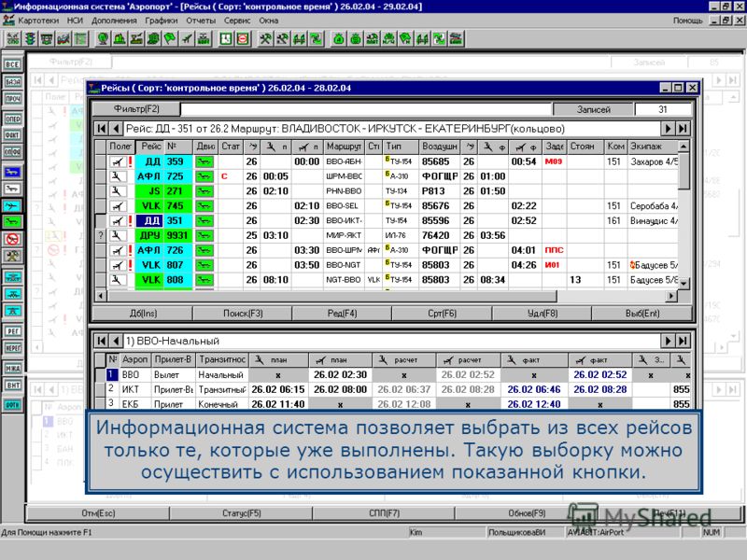The width and height of the screenshot is (747, 560).
Task: Click the Срт(F6) sort button
Action: tap(442, 314)
